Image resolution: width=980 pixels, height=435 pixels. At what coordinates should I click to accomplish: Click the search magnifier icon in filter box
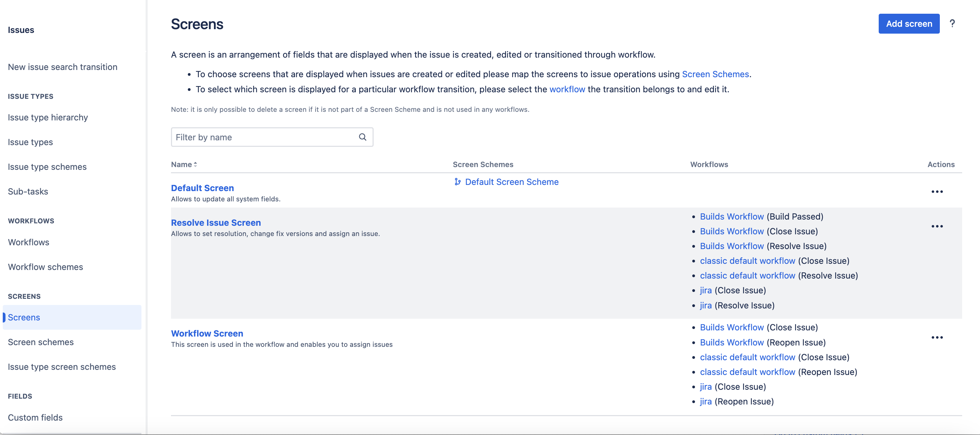(363, 137)
